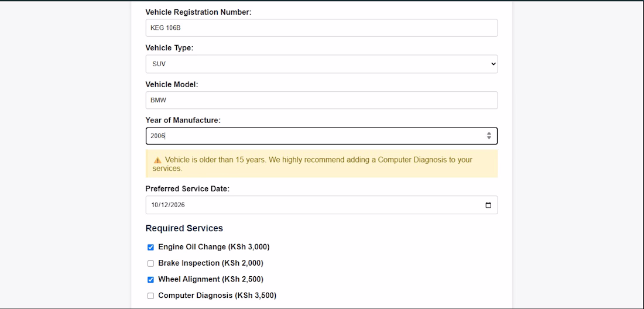Click the 'Year of Manufacture:' label
Image resolution: width=644 pixels, height=309 pixels.
pos(183,120)
